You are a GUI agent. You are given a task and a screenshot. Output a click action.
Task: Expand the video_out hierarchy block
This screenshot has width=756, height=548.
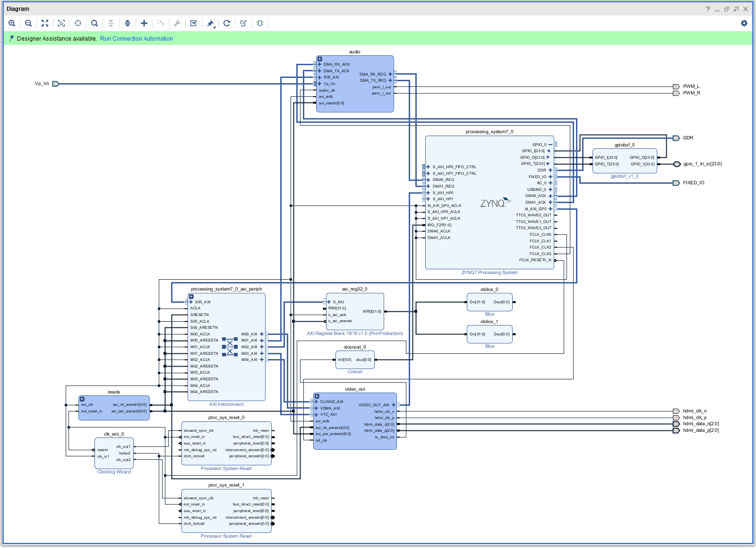coord(317,396)
